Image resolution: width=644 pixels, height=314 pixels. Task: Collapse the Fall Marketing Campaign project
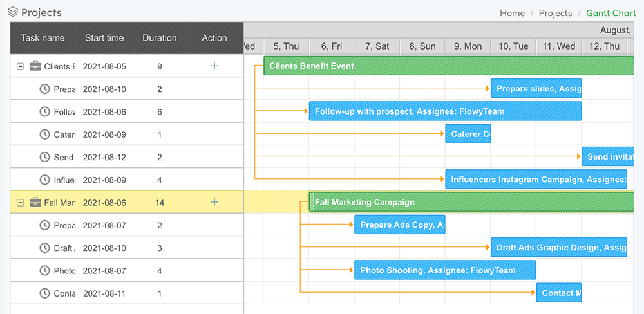click(21, 203)
